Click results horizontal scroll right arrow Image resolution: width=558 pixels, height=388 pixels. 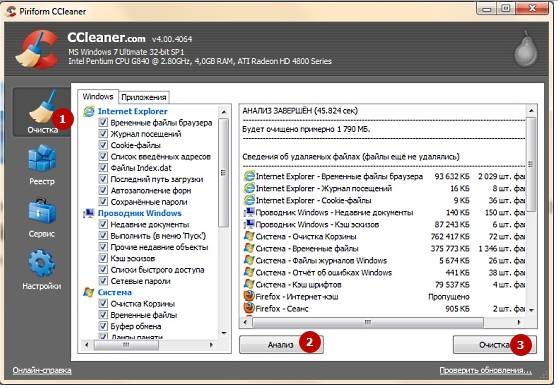pos(519,323)
